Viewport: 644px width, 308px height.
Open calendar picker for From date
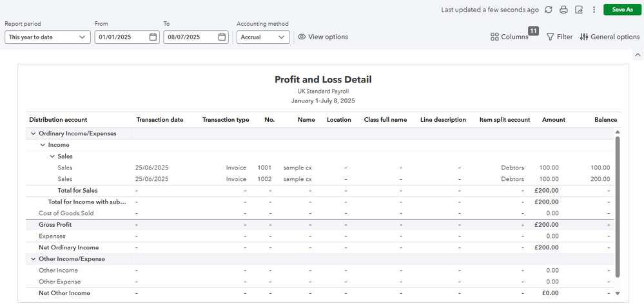click(x=153, y=37)
